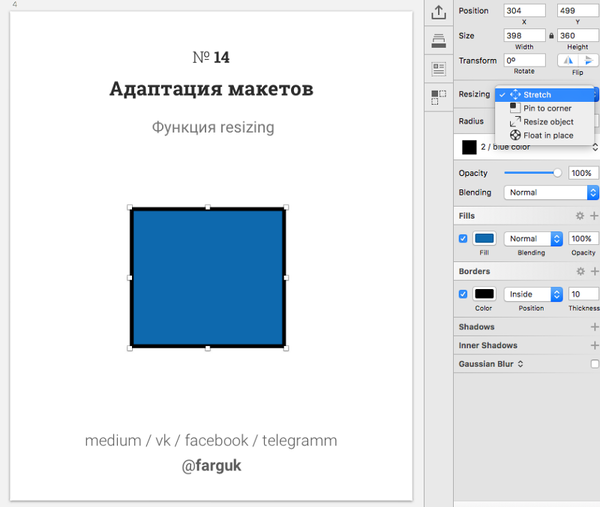Open the shared style selector arrows

coord(595,147)
